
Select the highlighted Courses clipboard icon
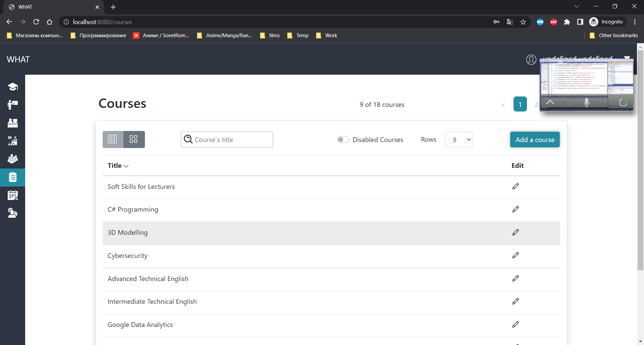(12, 178)
